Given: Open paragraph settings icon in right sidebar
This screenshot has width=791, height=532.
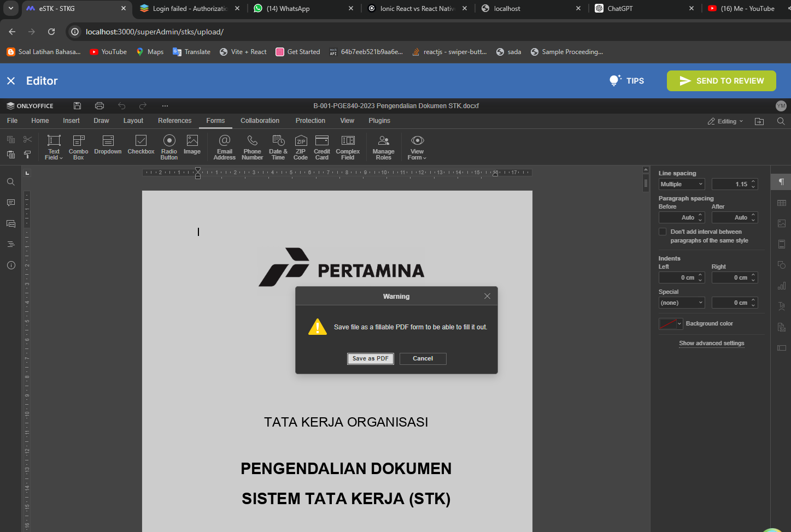Looking at the screenshot, I should click(x=781, y=182).
